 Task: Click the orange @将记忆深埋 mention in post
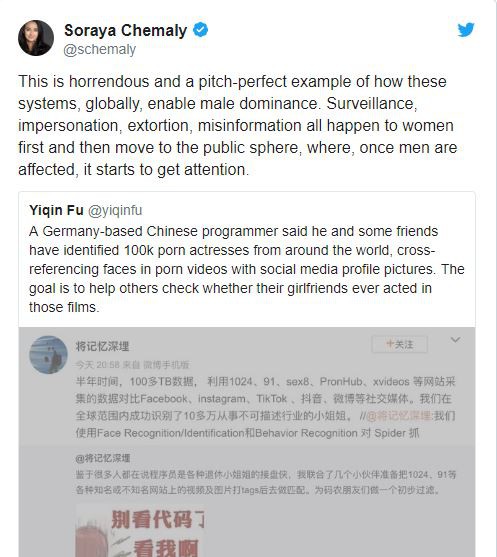399,416
